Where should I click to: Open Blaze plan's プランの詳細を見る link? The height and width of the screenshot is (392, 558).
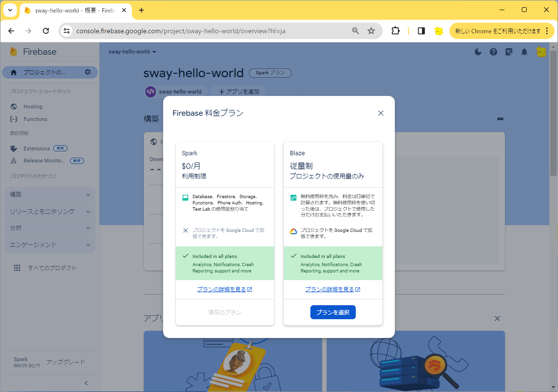[333, 289]
